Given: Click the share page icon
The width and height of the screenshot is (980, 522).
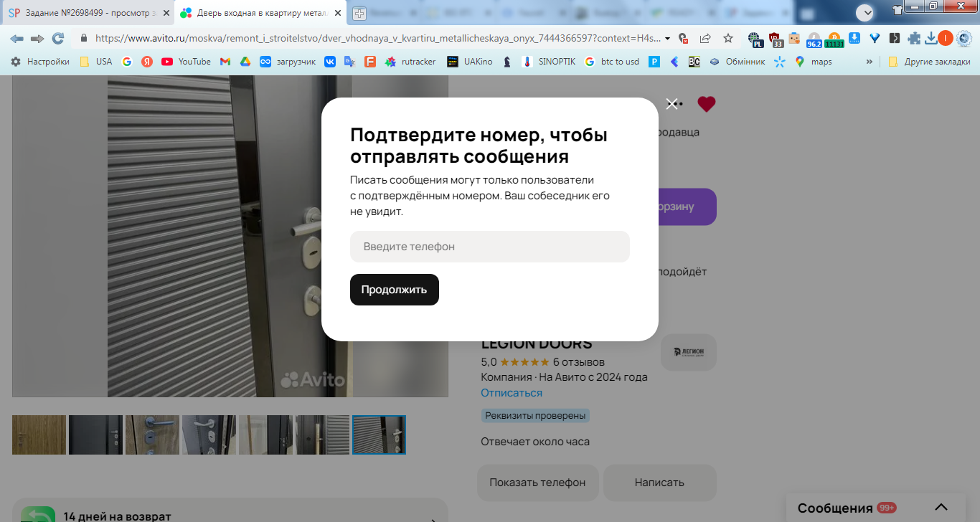Looking at the screenshot, I should tap(705, 38).
